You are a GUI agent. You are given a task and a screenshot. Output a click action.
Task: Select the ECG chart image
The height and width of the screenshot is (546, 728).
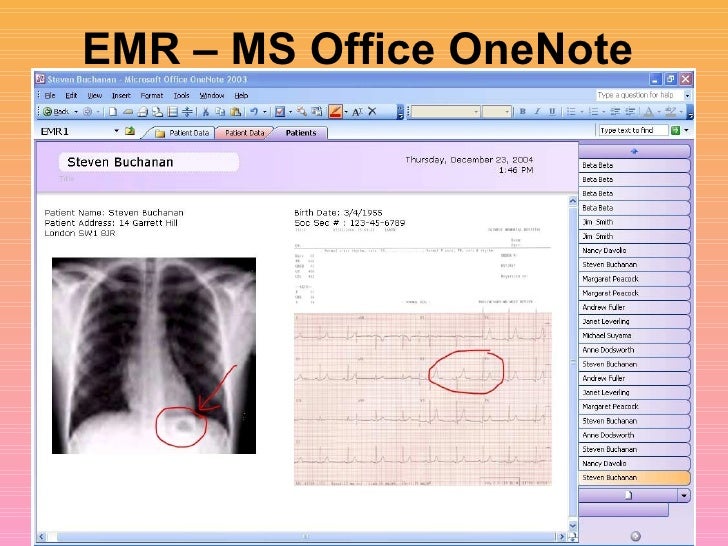[x=423, y=399]
